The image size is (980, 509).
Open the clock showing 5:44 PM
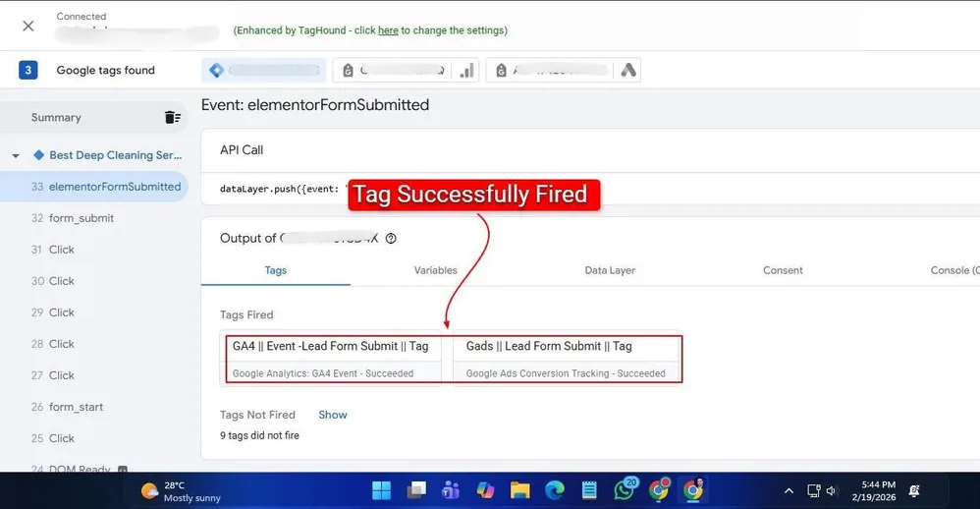tap(874, 491)
